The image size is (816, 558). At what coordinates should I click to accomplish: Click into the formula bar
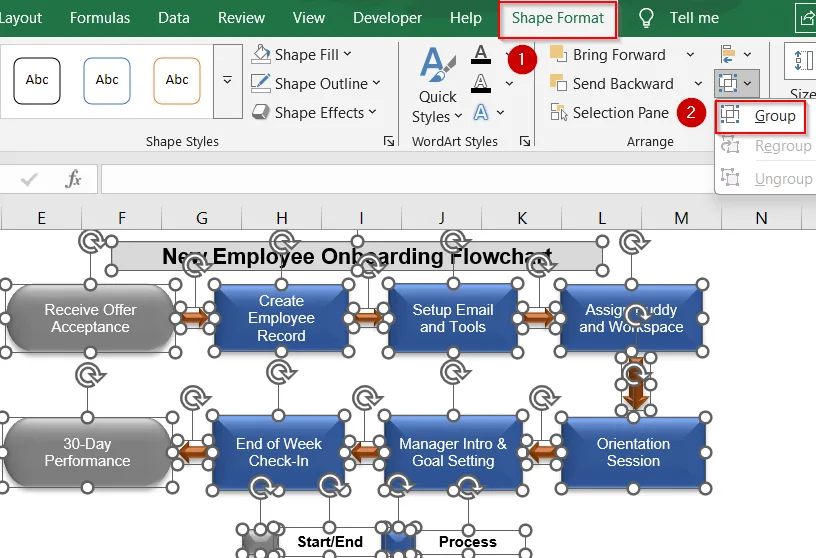[407, 179]
